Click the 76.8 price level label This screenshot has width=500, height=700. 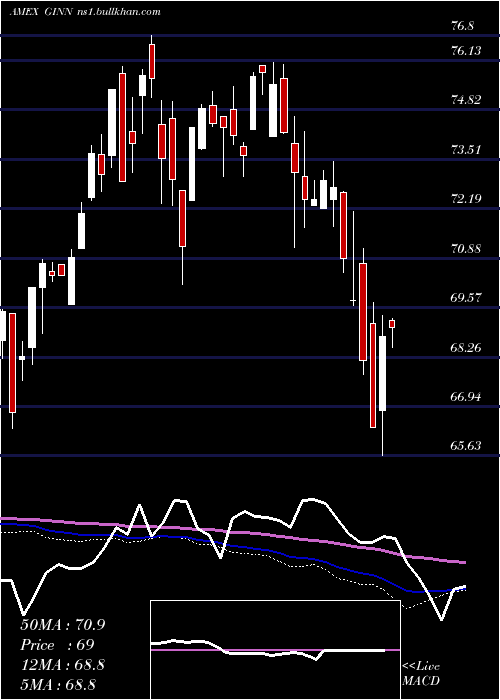tap(462, 26)
